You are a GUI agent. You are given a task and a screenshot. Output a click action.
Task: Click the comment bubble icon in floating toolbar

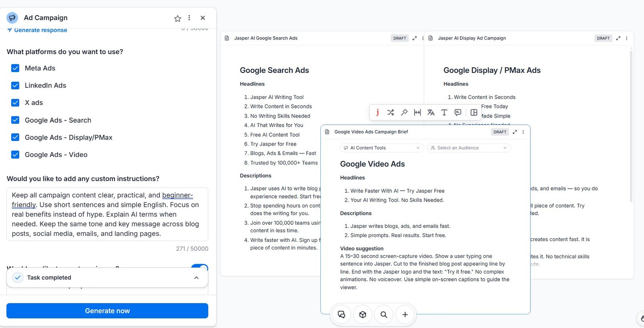click(458, 112)
